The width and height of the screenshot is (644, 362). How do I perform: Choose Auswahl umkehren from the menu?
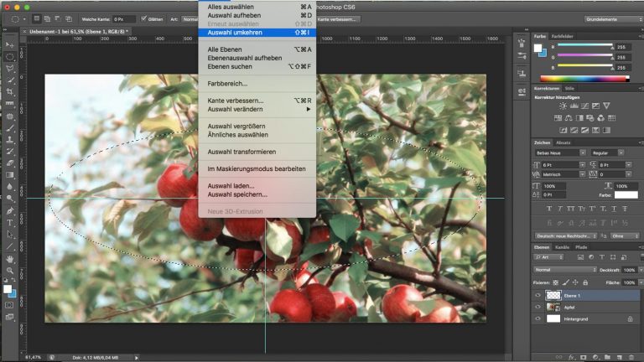pyautogui.click(x=236, y=33)
